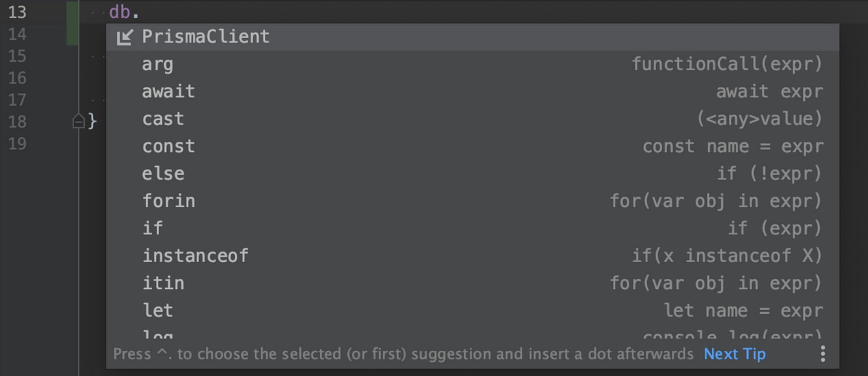Select the forin completion item

[x=473, y=201]
